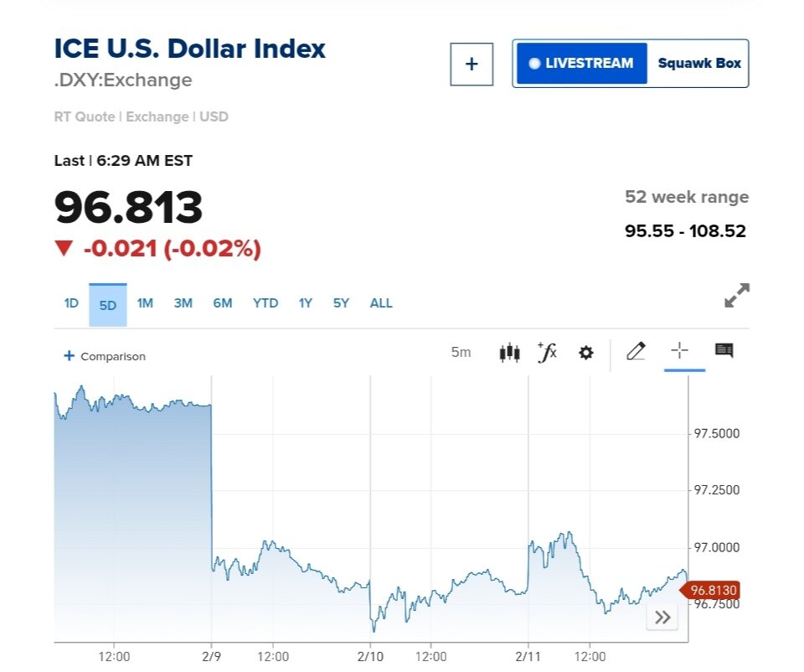Open chart settings gear icon
Screen dimensions: 804x672
pyautogui.click(x=586, y=353)
